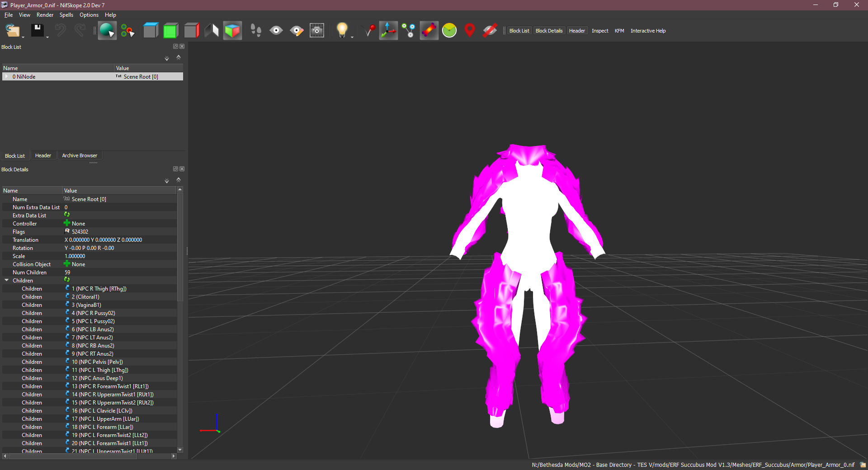Toggle Select Object mode (green sphere icon)

107,31
